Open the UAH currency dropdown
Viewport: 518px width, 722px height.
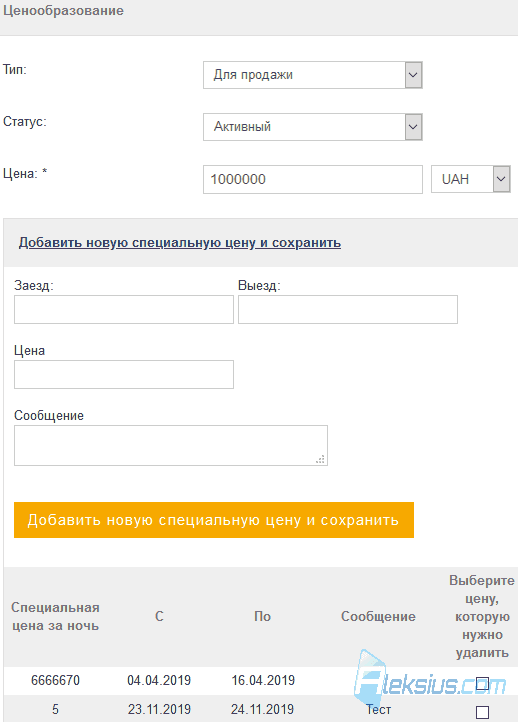[471, 179]
